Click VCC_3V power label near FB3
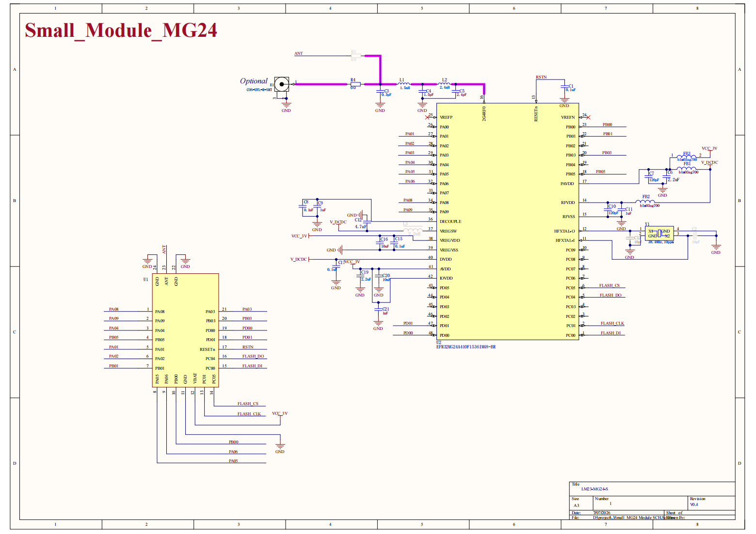The image size is (756, 534). click(x=709, y=148)
